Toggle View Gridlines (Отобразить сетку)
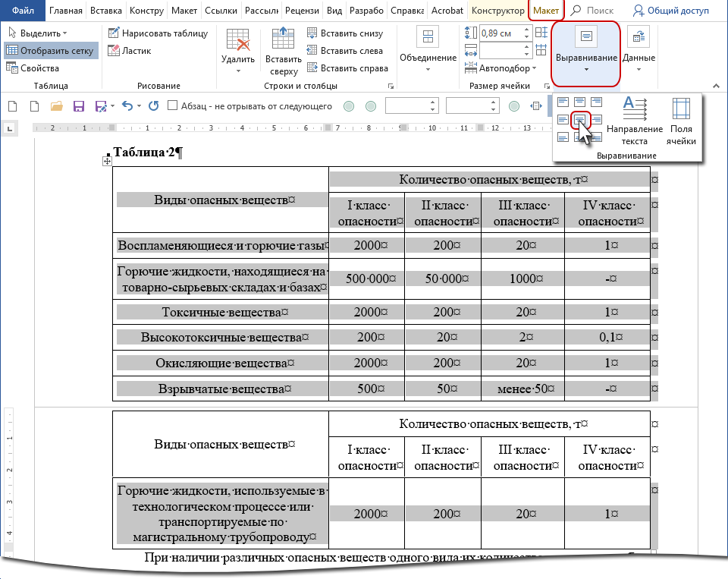This screenshot has height=579, width=728. [x=50, y=51]
